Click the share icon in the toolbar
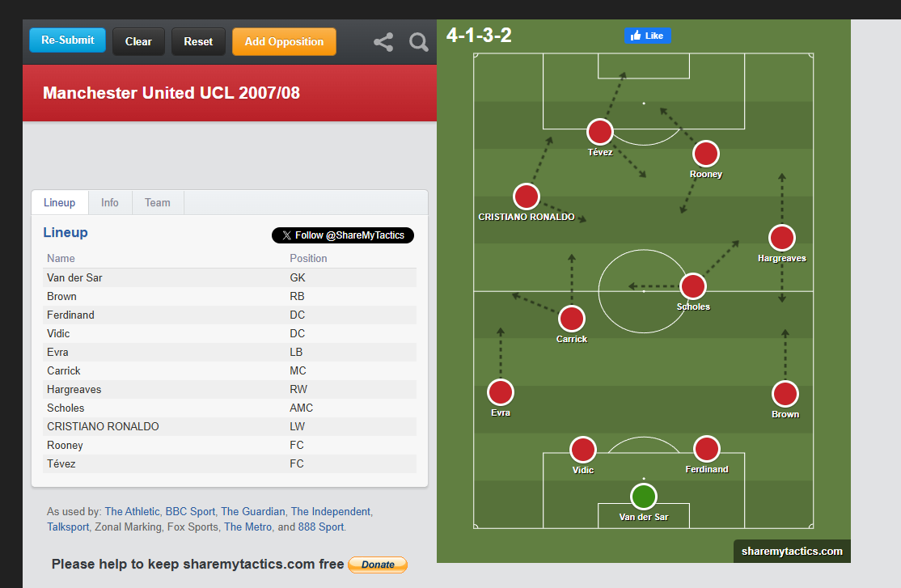The image size is (901, 588). click(383, 42)
